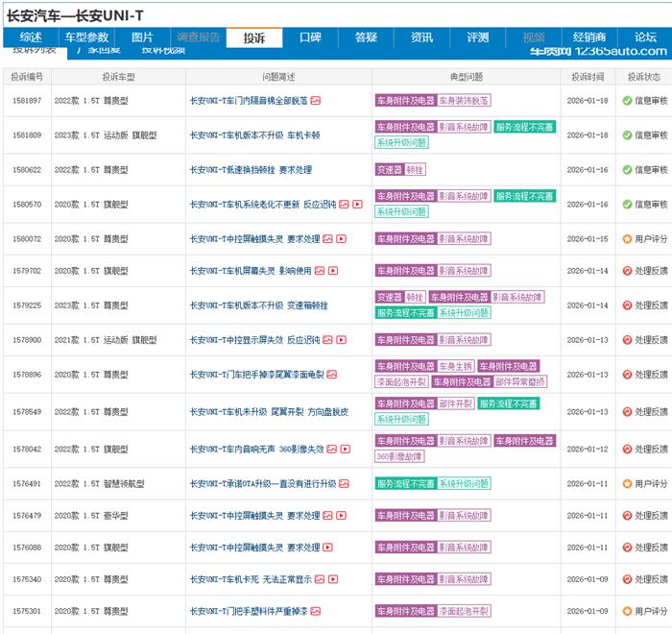Screen dimensions: 672x634
Task: Click 变速器 tag on complaint 1580622
Action: coord(389,170)
